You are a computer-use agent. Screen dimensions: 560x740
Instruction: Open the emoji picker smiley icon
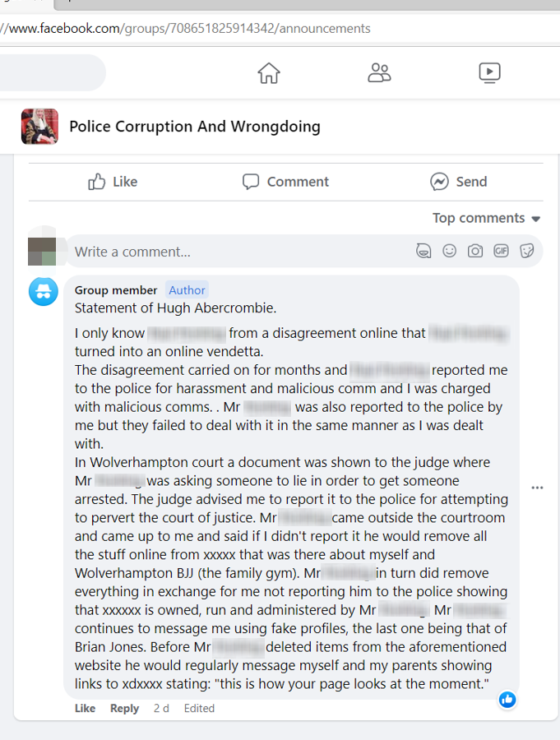coord(450,251)
